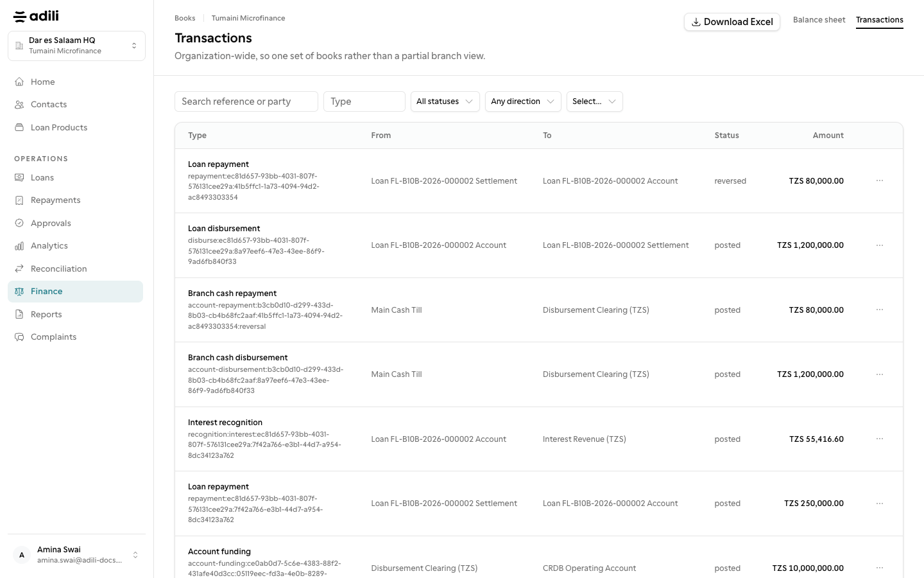Image resolution: width=924 pixels, height=578 pixels.
Task: Go to Repayments using its receipt icon
Action: click(x=19, y=200)
